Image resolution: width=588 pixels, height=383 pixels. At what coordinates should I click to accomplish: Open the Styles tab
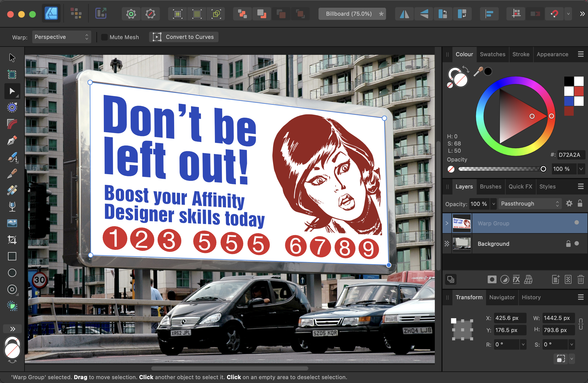point(547,187)
